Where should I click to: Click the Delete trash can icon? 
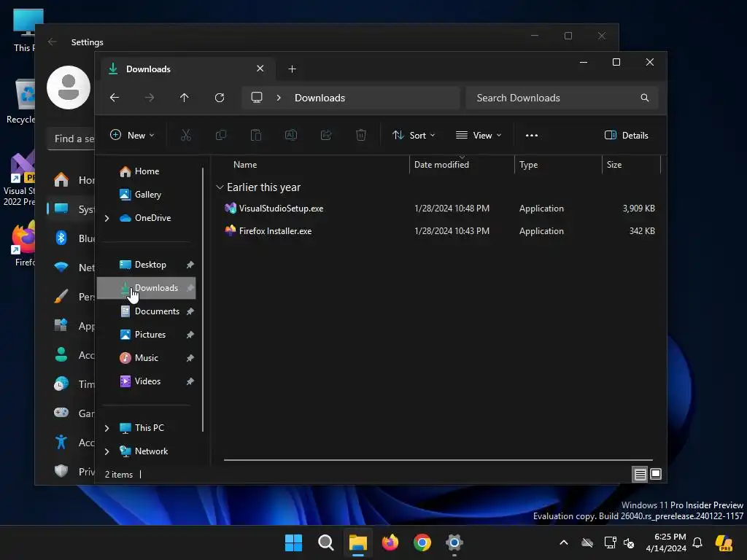pos(361,135)
